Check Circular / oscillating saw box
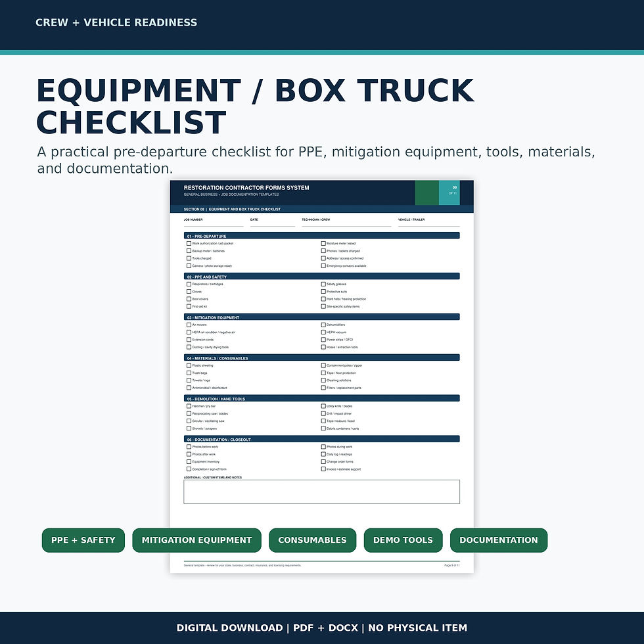 coord(189,421)
